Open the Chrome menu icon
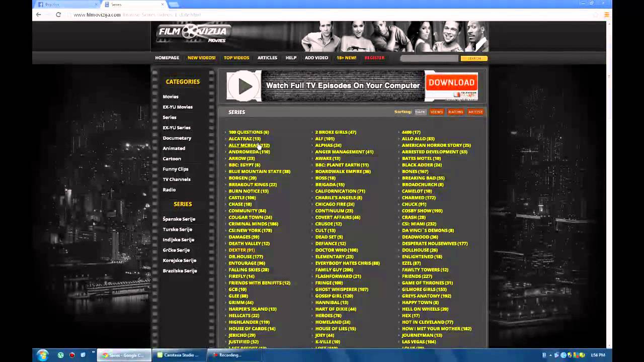Viewport: 644px width, 362px height. 606,15
